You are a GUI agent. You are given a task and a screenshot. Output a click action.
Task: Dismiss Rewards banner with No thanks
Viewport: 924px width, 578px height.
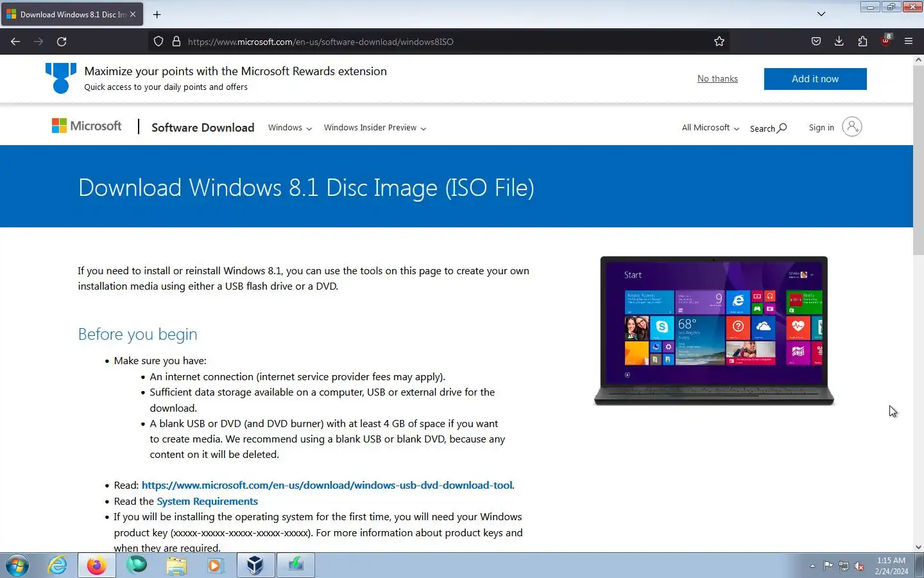point(717,79)
